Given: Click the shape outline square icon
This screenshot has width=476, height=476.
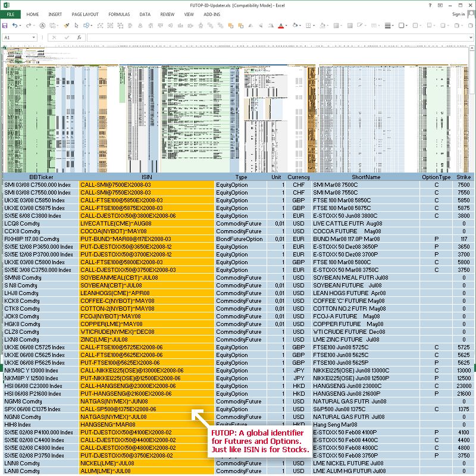Looking at the screenshot, I should click(401, 26).
